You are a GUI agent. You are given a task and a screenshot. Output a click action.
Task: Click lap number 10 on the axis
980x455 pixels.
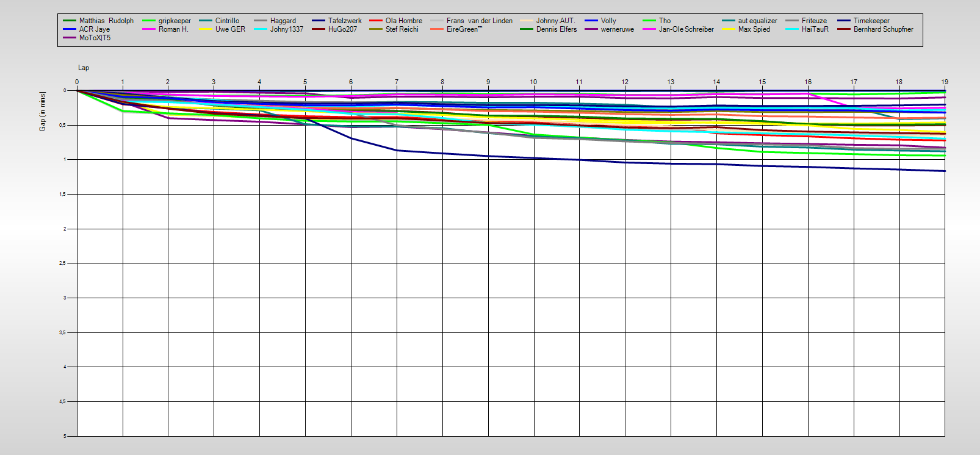pos(533,82)
